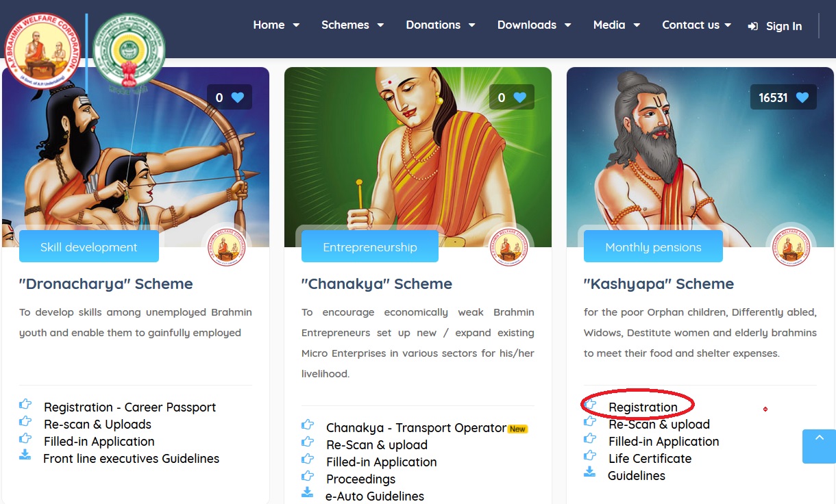Click the Chanakya scheme banner image
836x504 pixels.
418,157
